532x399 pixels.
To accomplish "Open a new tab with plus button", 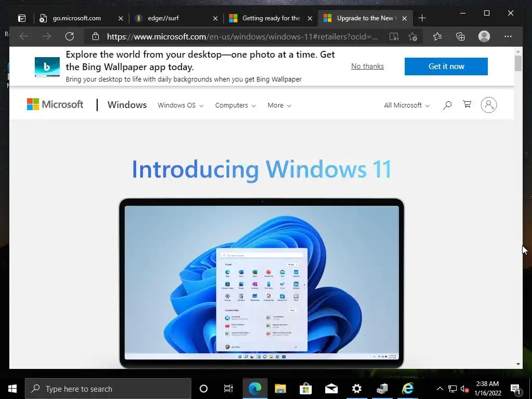I will pos(422,18).
